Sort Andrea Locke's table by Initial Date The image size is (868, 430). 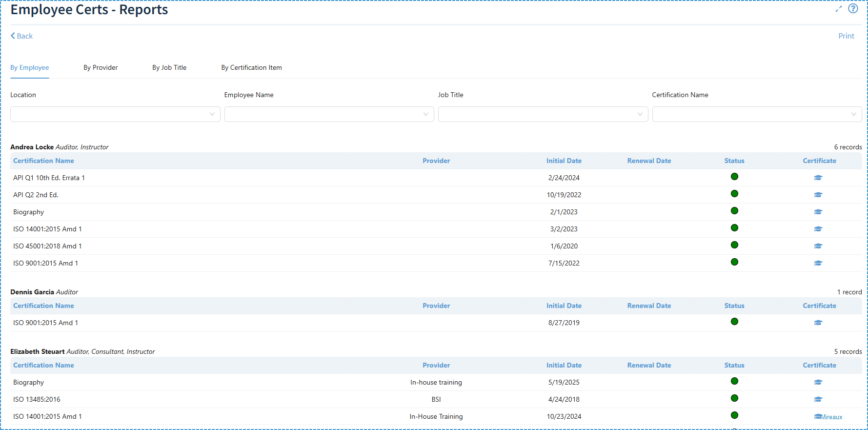pos(564,161)
